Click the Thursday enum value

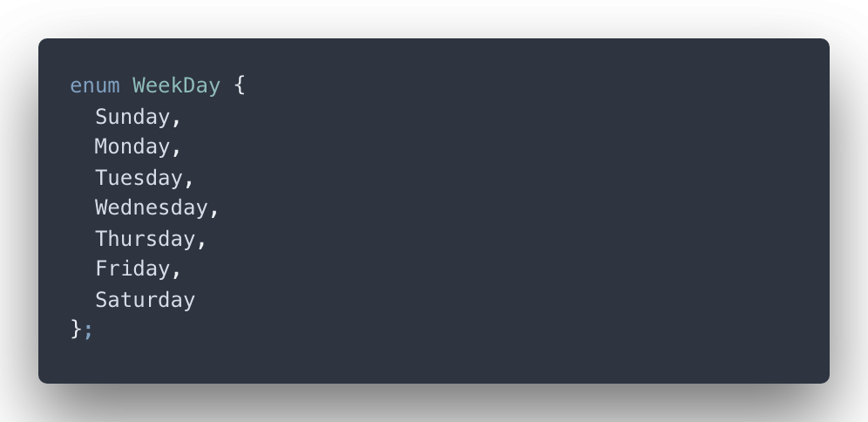pos(145,239)
